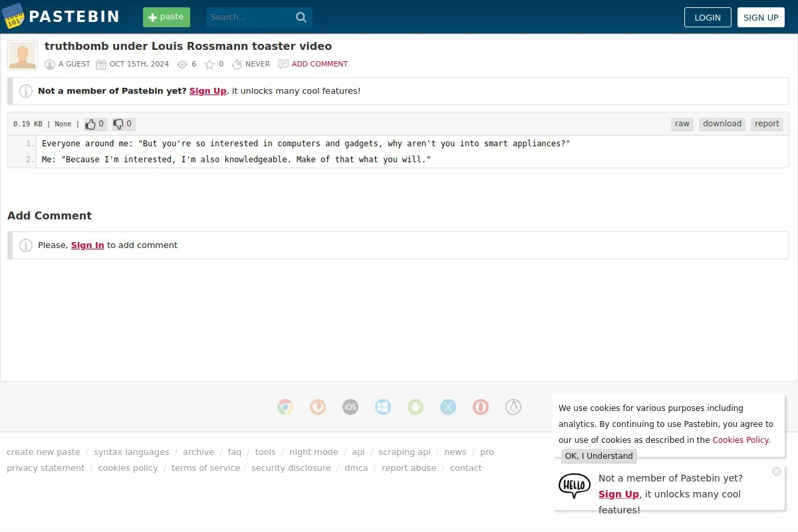
Task: Download the paste
Action: point(722,124)
